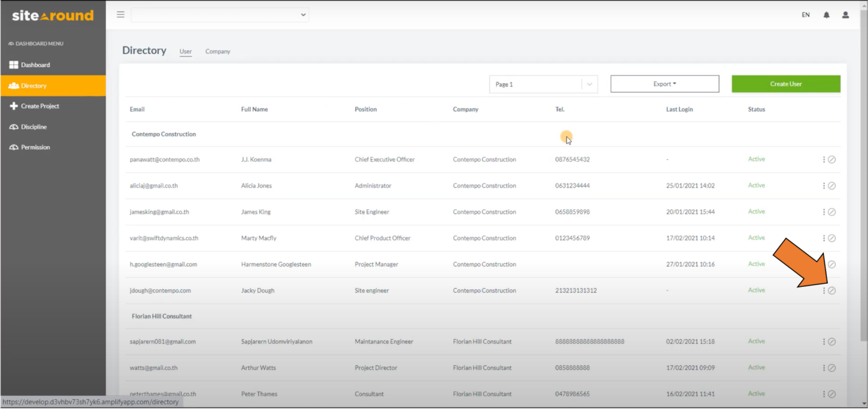868x409 pixels.
Task: Disable account of Arthur Watts using ban icon
Action: (832, 367)
